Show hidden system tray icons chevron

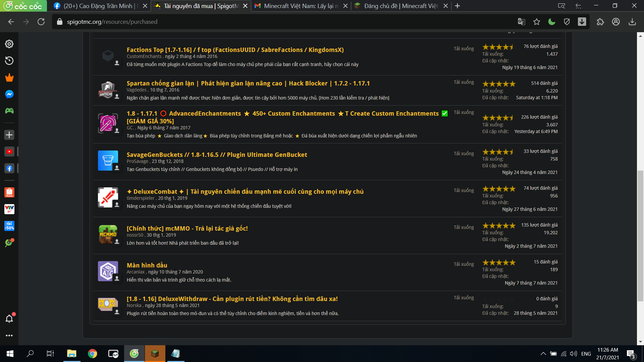click(x=543, y=354)
